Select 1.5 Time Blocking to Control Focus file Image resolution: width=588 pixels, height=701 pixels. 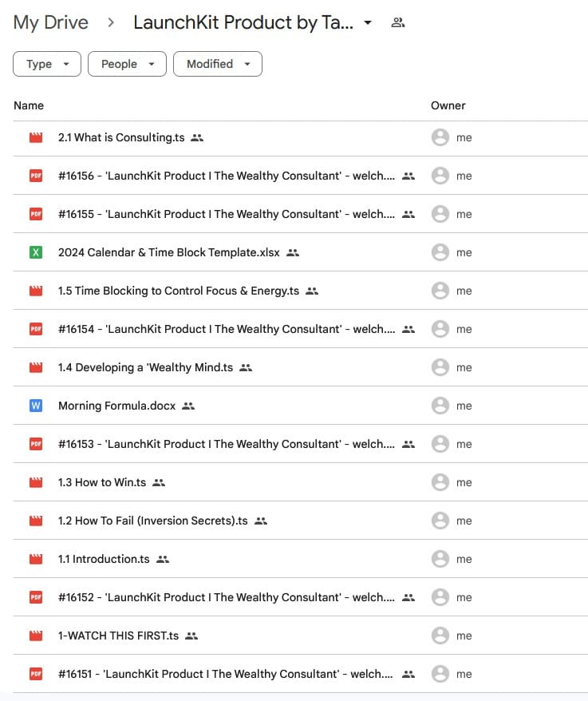(x=178, y=291)
